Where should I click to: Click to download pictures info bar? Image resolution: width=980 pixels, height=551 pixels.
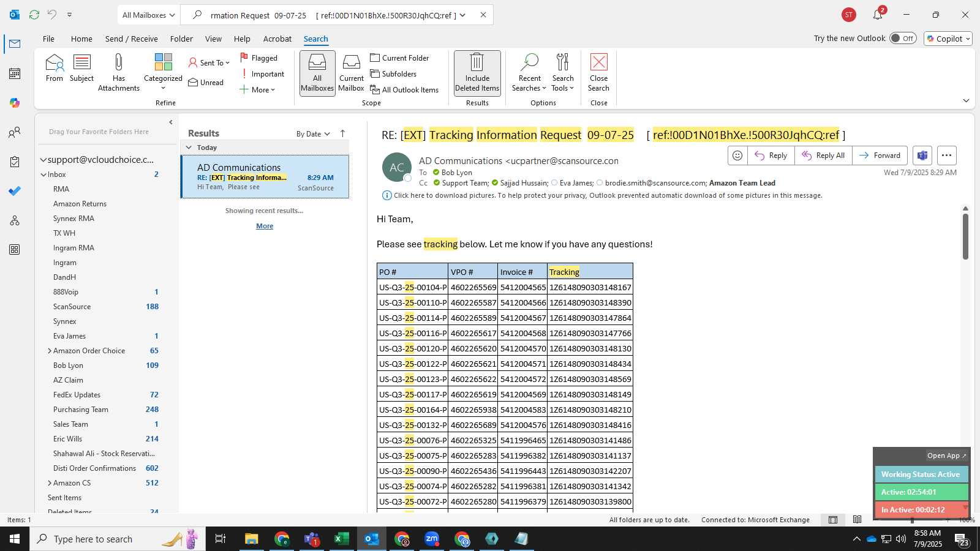(602, 195)
